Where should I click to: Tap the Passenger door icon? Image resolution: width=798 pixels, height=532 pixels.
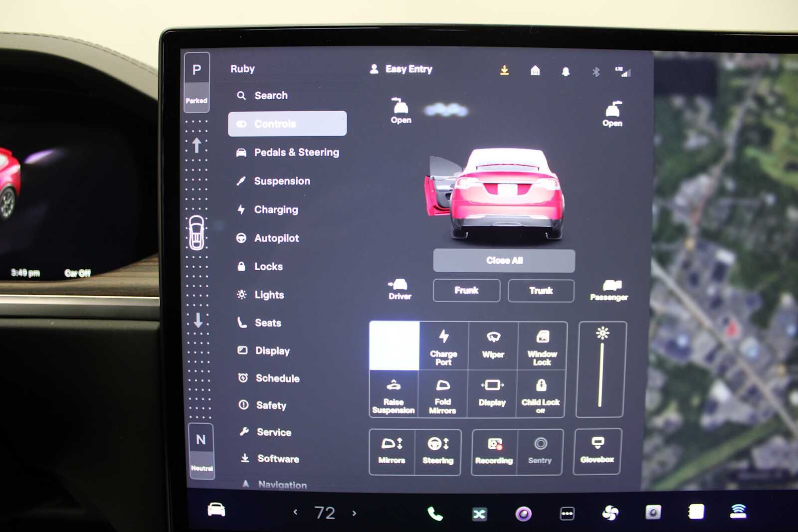[x=609, y=290]
